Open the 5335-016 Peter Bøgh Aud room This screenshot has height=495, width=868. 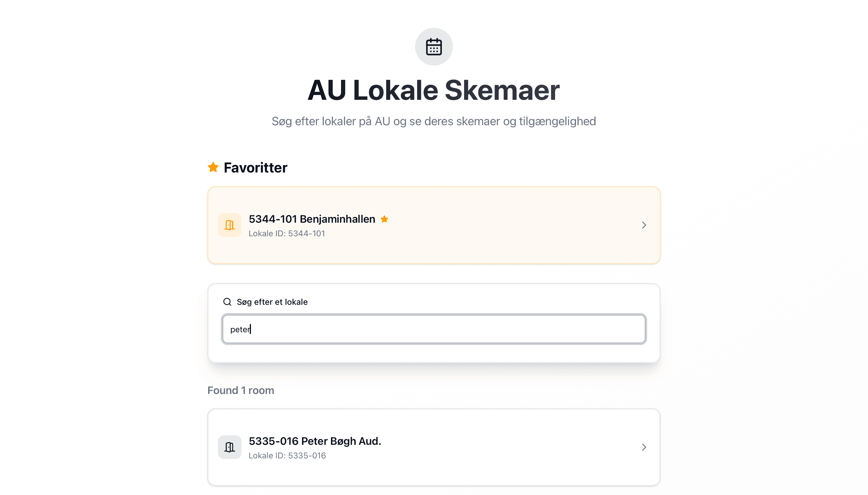pos(315,441)
